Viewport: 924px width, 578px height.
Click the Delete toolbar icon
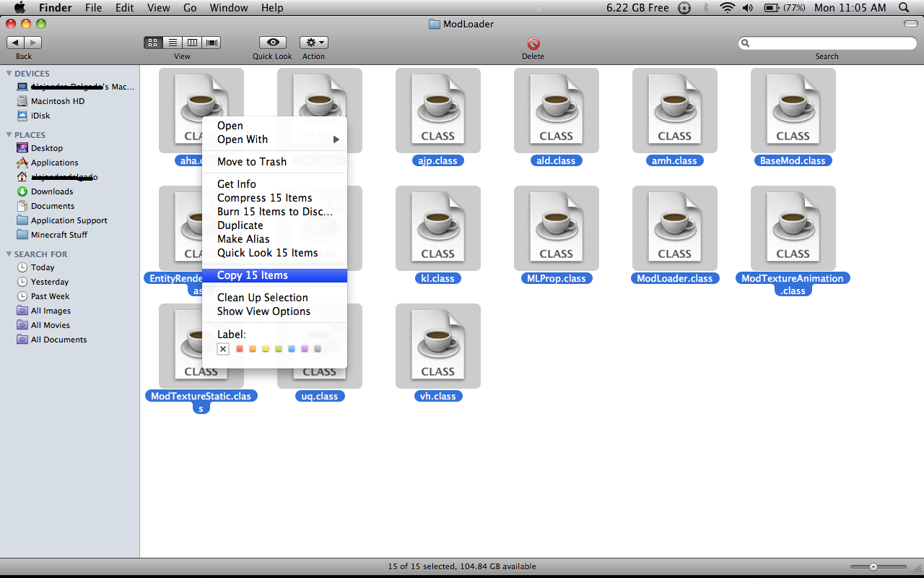click(533, 43)
